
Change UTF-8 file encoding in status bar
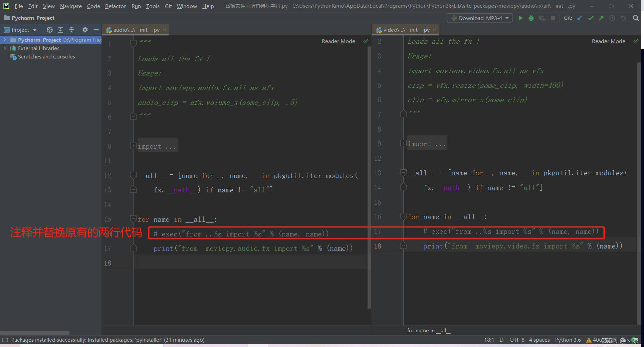click(x=517, y=340)
